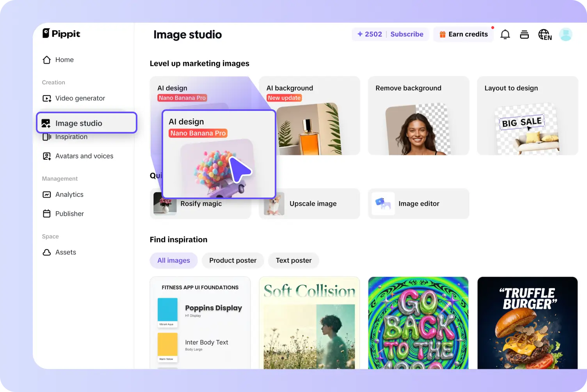This screenshot has height=392, width=587.
Task: Open Assets in the Space section
Action: (66, 252)
